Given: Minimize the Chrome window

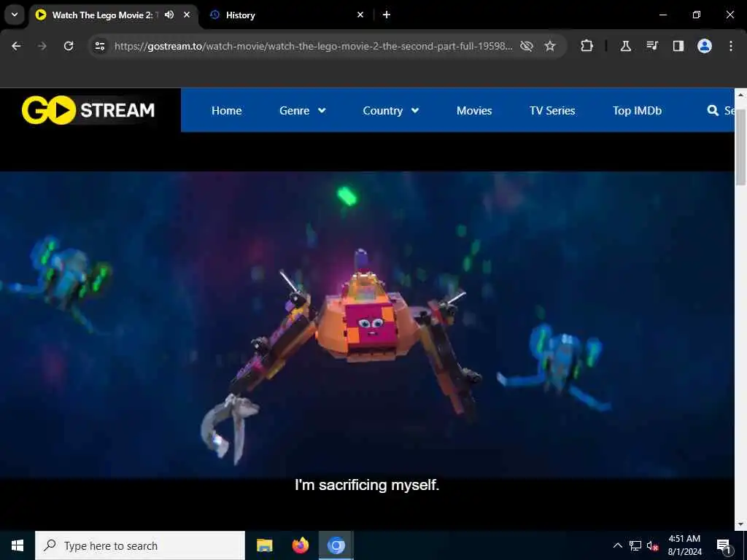Looking at the screenshot, I should 663,15.
